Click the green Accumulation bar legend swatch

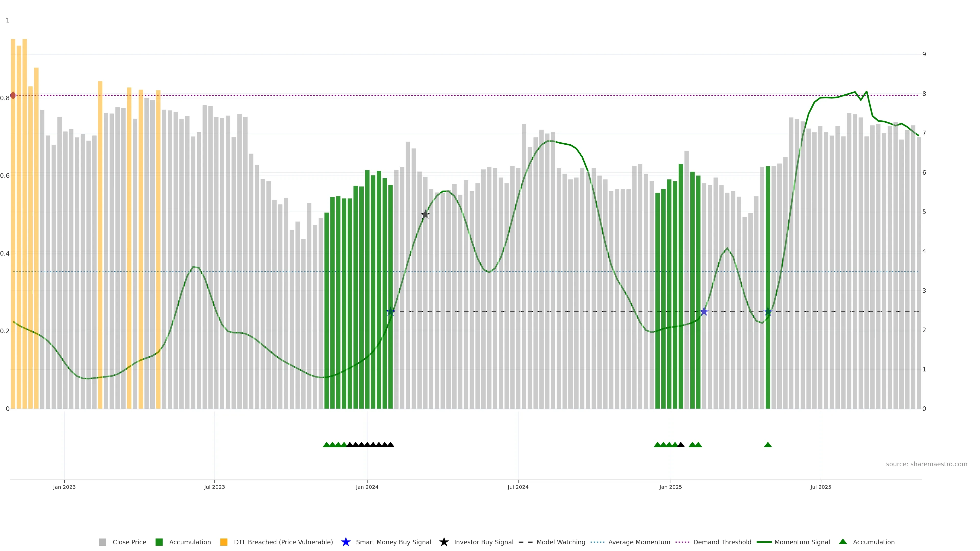tap(159, 542)
